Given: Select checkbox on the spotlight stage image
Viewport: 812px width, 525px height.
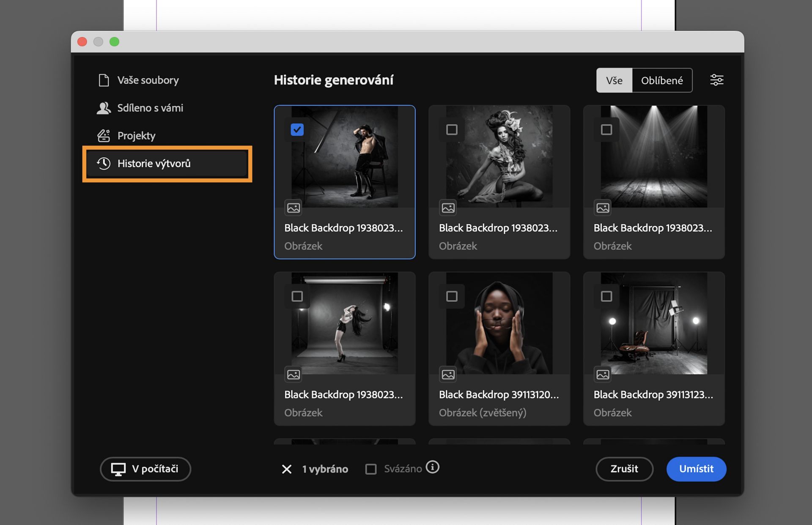Looking at the screenshot, I should [606, 129].
